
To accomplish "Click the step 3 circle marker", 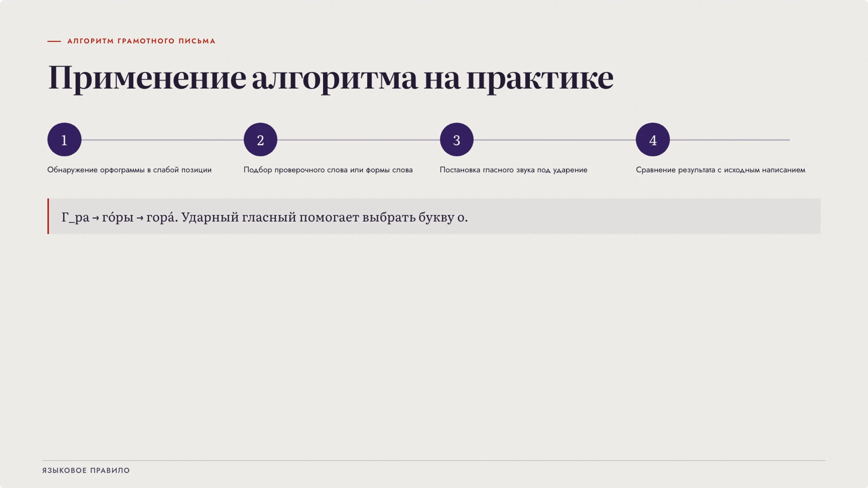I will (457, 140).
